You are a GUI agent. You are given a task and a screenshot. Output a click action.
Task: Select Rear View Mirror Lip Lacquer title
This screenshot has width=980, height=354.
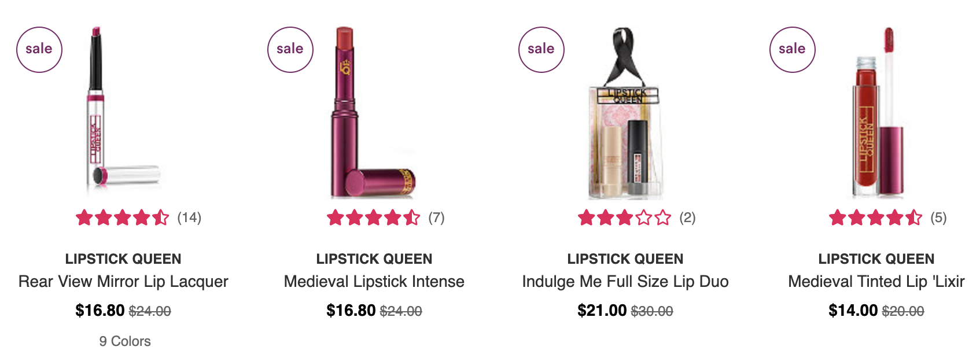pyautogui.click(x=123, y=282)
